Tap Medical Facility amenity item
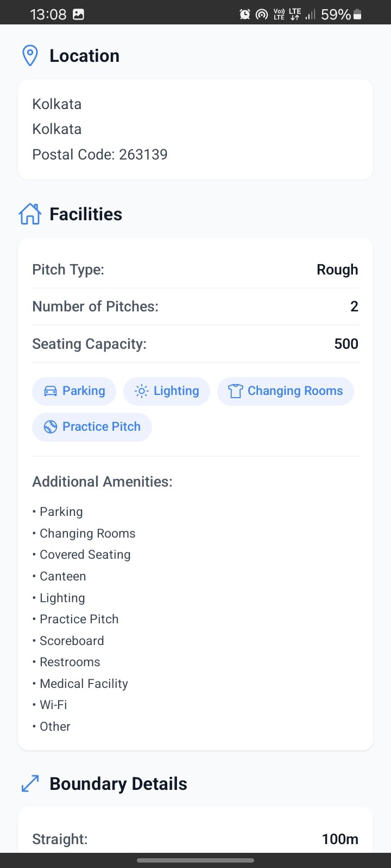This screenshot has height=868, width=391. (x=84, y=684)
